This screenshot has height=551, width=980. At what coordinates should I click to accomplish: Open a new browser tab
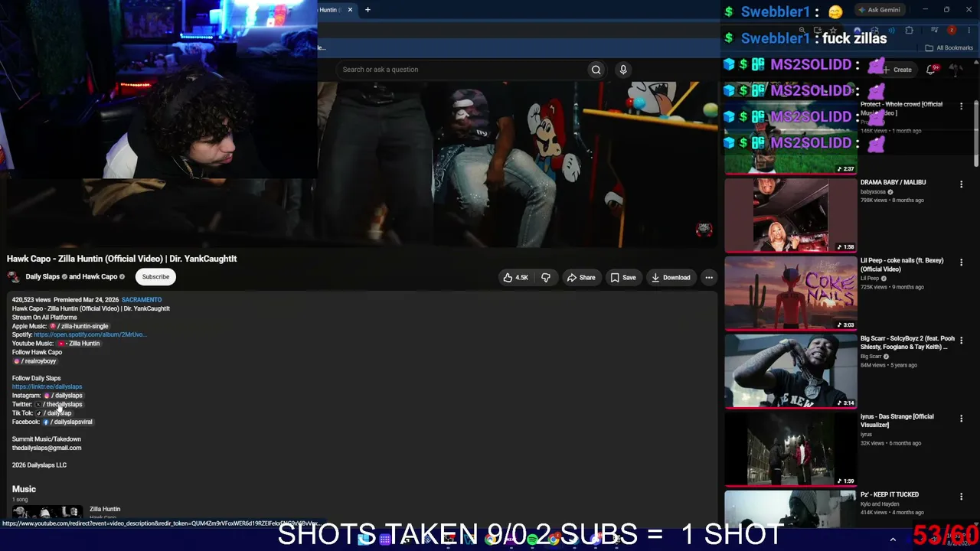367,10
